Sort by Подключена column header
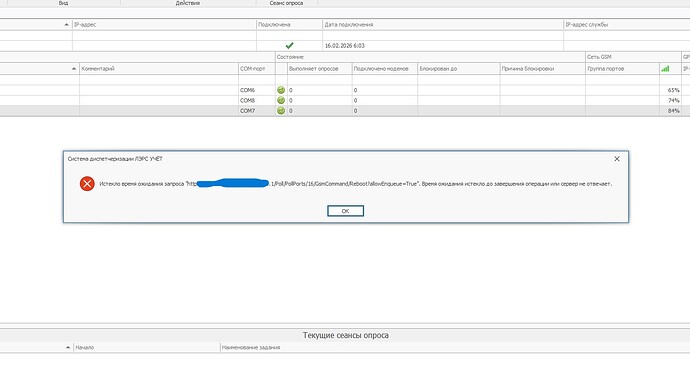 tap(289, 25)
